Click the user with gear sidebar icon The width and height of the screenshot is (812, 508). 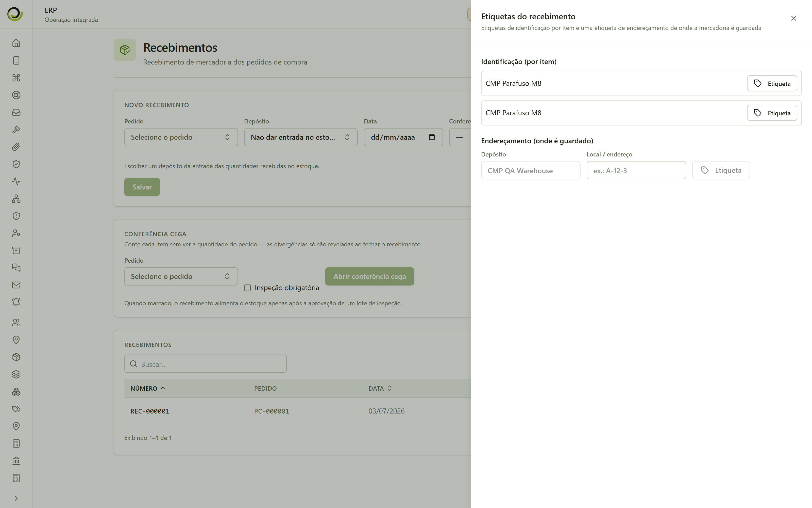(x=16, y=233)
